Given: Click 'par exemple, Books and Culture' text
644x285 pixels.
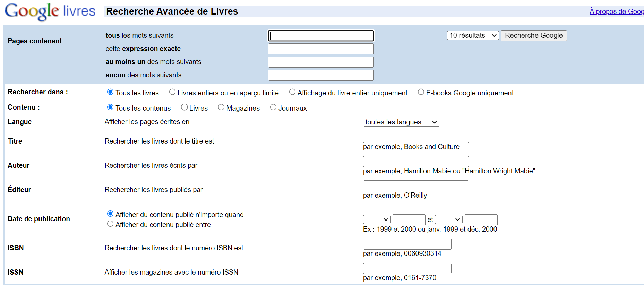Looking at the screenshot, I should tap(411, 147).
